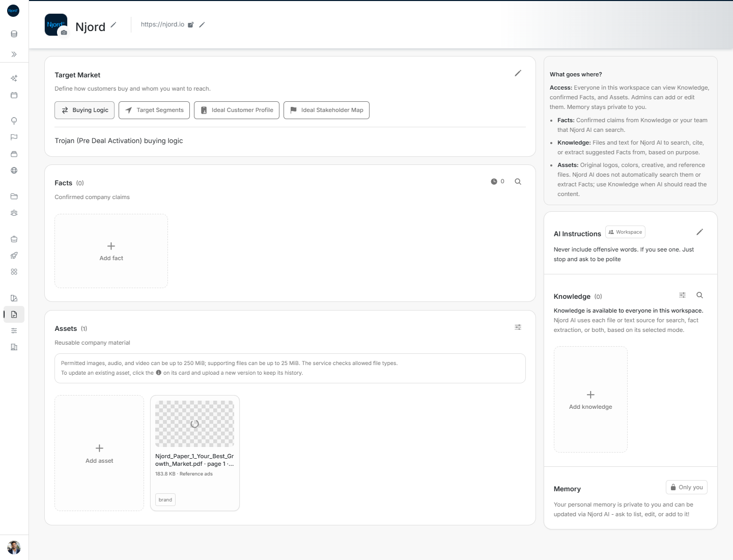The image size is (733, 560).
Task: Open the card stack sidebar icon
Action: click(14, 154)
